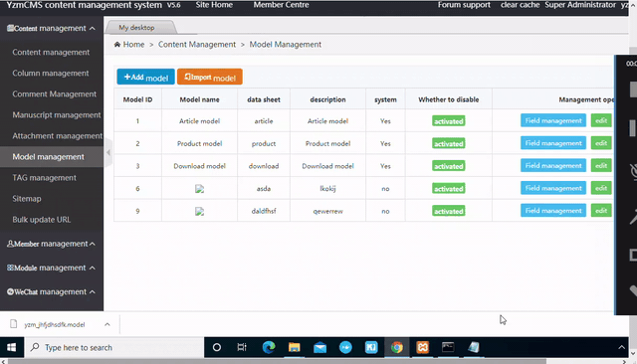The image size is (637, 364).
Task: Open Bulk update URL sidebar item
Action: pos(42,220)
